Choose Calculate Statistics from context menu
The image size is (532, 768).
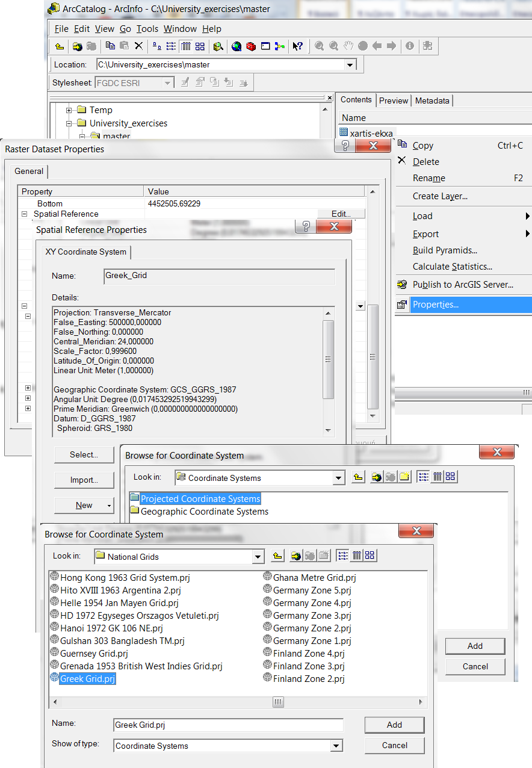point(453,267)
